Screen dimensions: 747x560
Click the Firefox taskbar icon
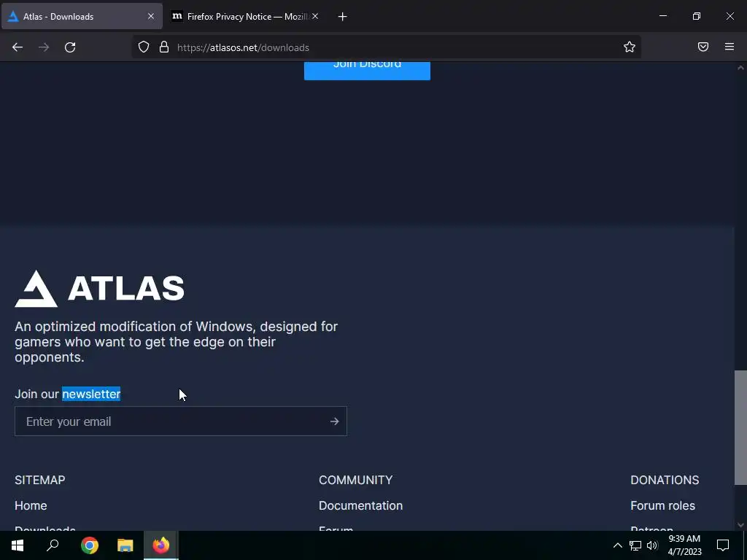click(161, 545)
